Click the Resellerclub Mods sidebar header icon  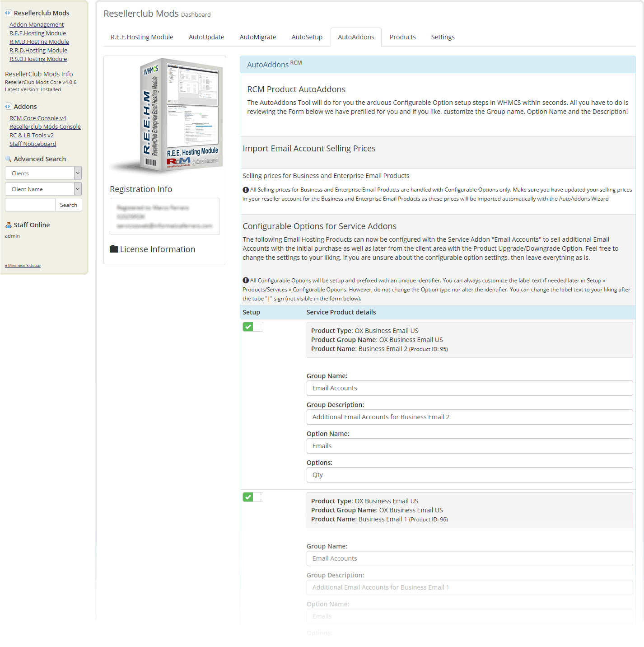[x=8, y=13]
